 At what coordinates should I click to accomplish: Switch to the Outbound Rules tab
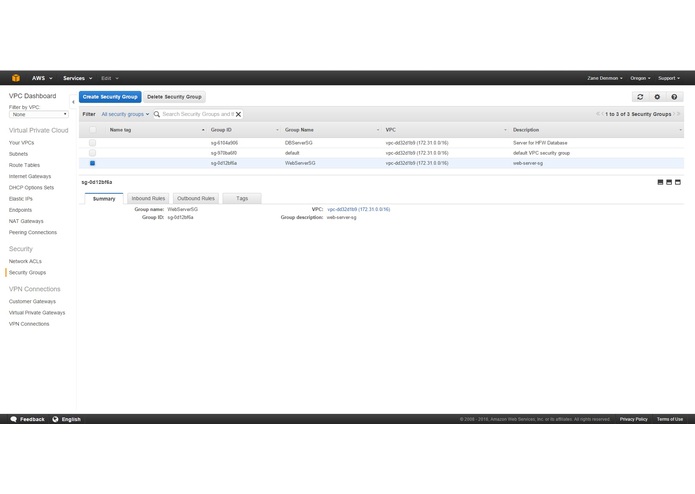[195, 198]
